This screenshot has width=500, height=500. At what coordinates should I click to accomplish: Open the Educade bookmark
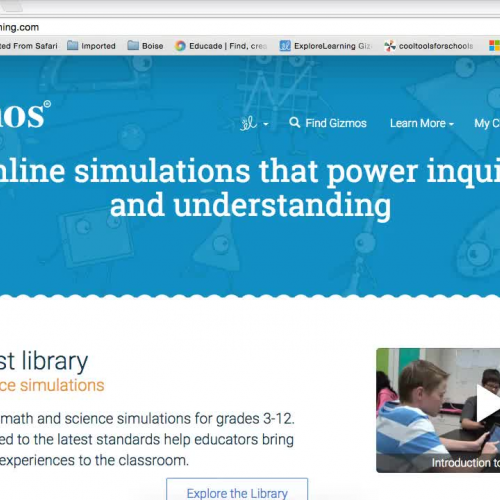tap(221, 46)
